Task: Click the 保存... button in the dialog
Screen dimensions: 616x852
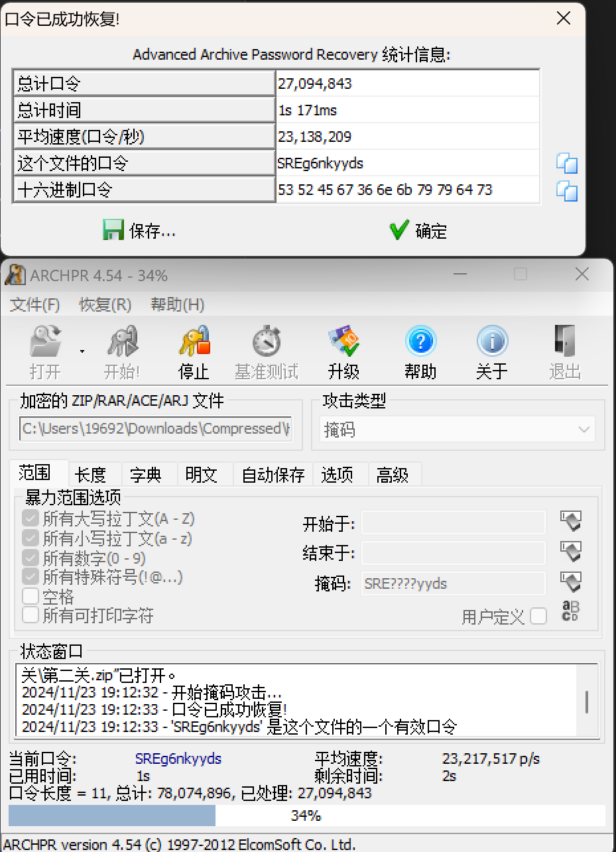Action: 139,231
